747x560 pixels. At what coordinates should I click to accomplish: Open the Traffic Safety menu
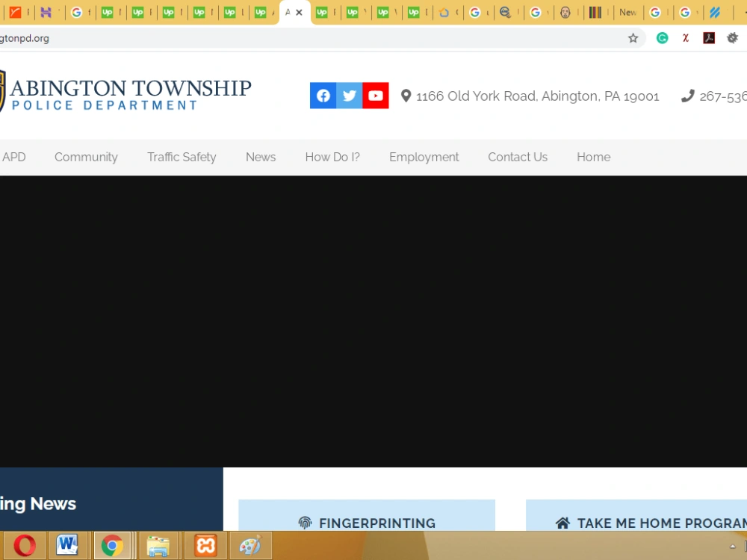(x=182, y=157)
